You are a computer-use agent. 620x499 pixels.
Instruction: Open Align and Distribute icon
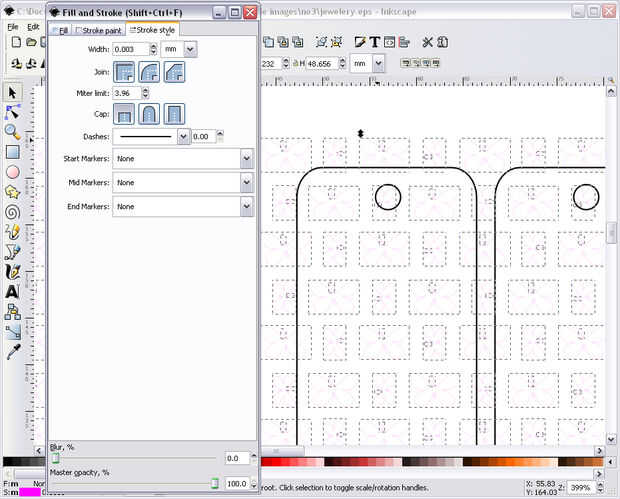click(404, 42)
